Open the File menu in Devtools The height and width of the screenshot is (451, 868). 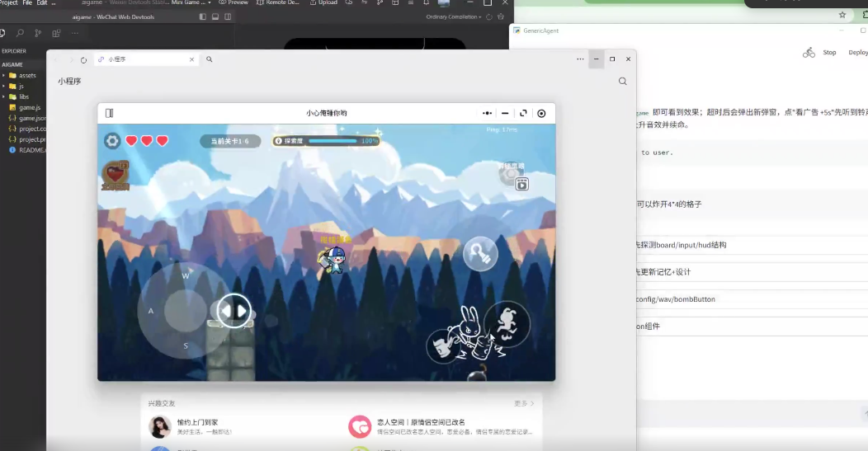coord(27,2)
